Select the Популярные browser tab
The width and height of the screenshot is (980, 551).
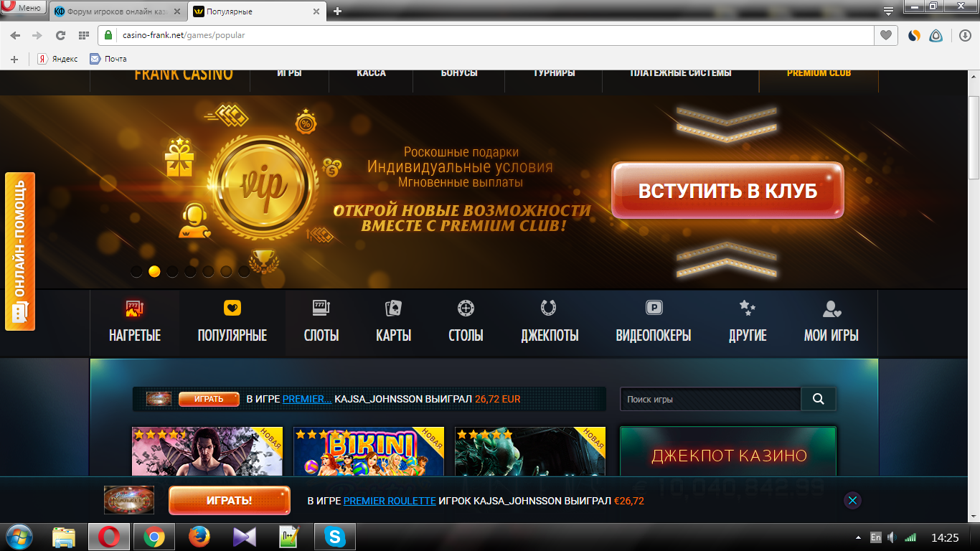258,11
